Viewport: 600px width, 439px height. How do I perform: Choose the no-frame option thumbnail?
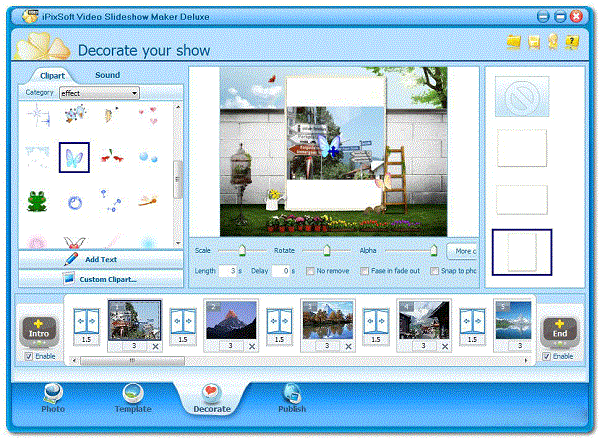[522, 96]
